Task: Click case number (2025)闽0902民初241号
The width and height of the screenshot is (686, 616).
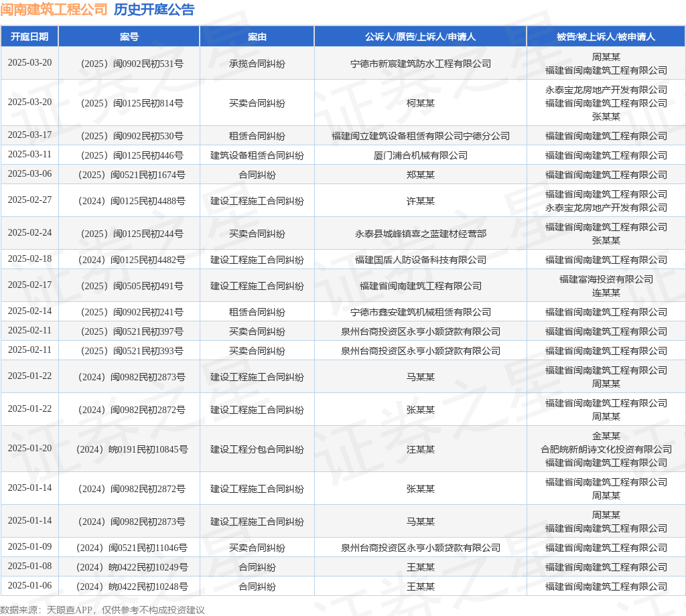Action: pos(132,312)
